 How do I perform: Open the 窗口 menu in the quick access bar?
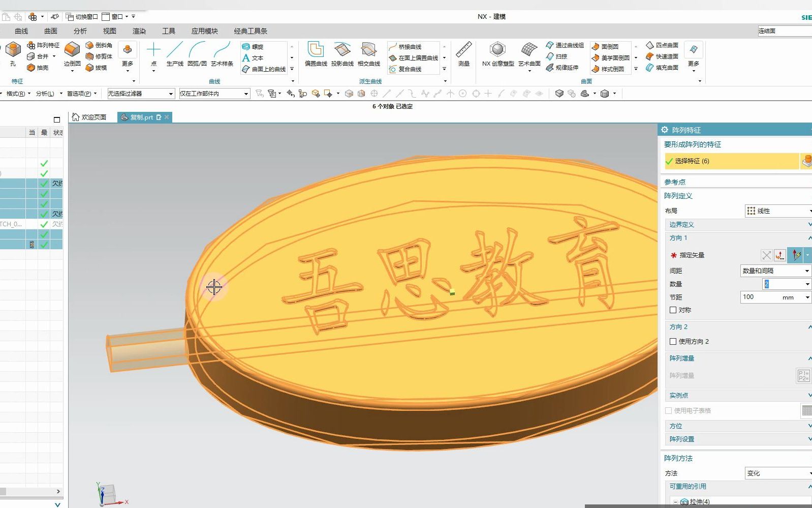coord(116,17)
